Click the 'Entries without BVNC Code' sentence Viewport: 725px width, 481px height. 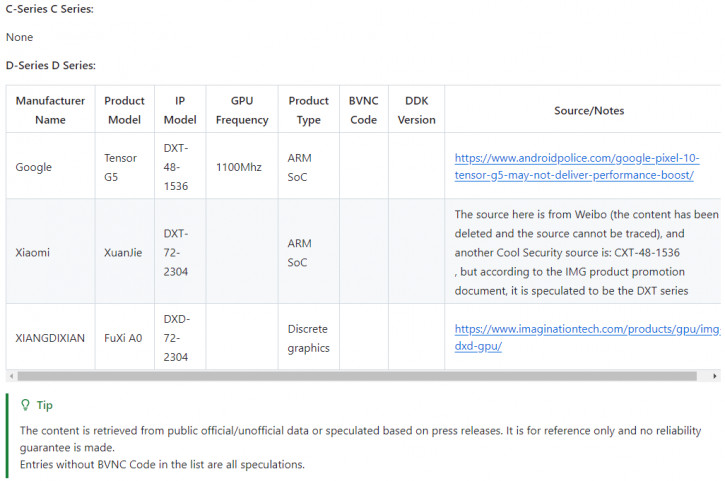(162, 464)
